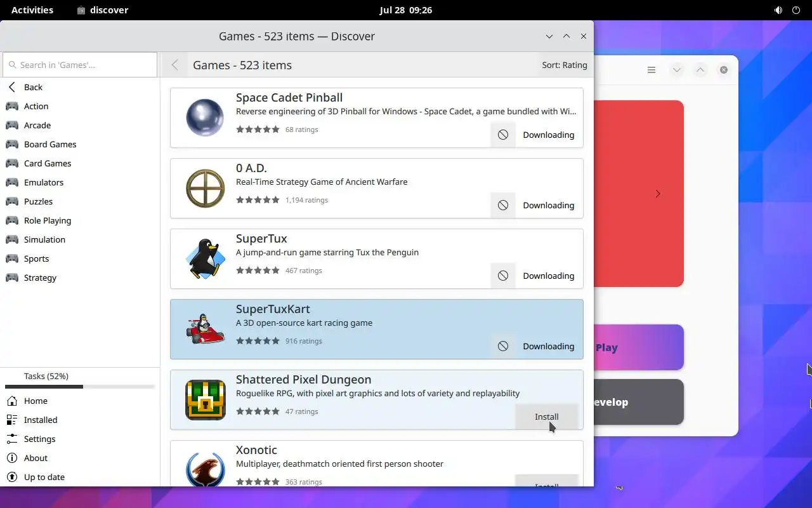
Task: Click the Shattered Pixel Dungeon title text
Action: click(303, 379)
